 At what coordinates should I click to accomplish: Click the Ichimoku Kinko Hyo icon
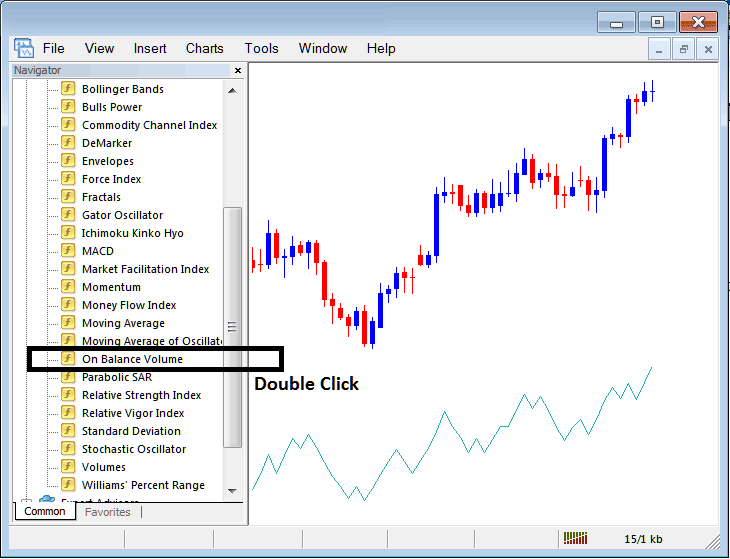click(x=68, y=233)
